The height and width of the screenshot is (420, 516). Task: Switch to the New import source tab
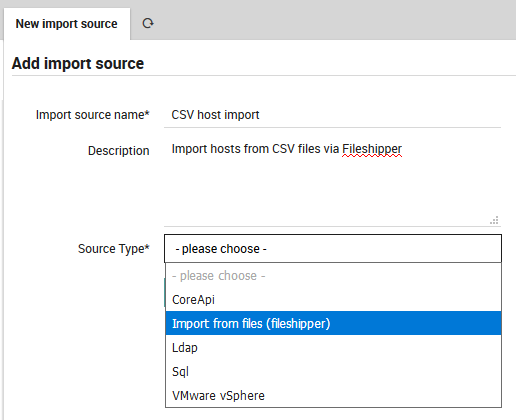[67, 24]
